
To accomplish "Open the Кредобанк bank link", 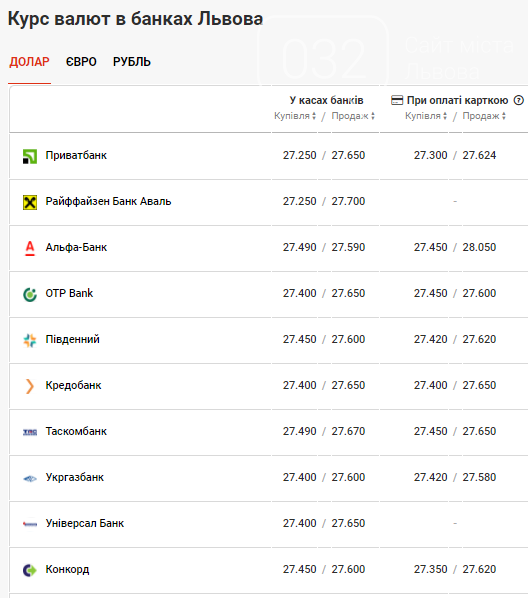I will click(x=73, y=385).
